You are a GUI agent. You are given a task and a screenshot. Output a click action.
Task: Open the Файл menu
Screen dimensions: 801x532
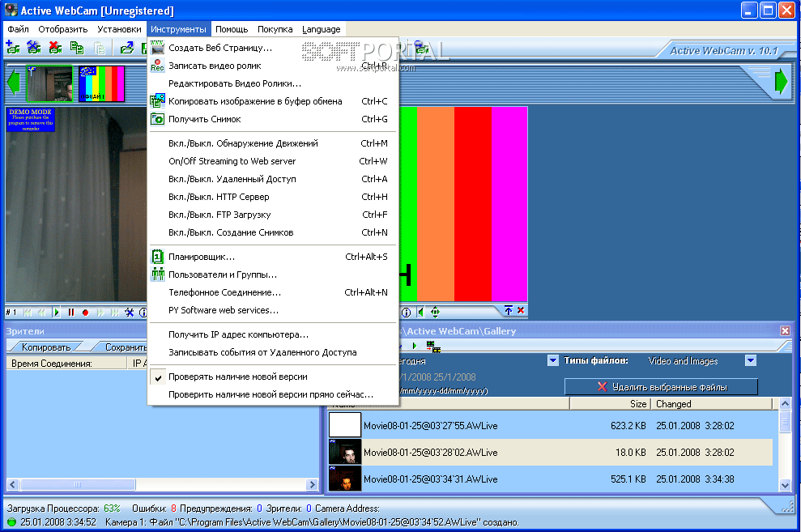pos(19,30)
